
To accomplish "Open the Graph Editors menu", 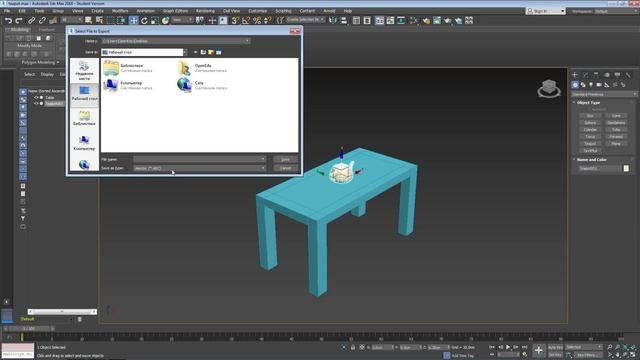I will (x=176, y=11).
